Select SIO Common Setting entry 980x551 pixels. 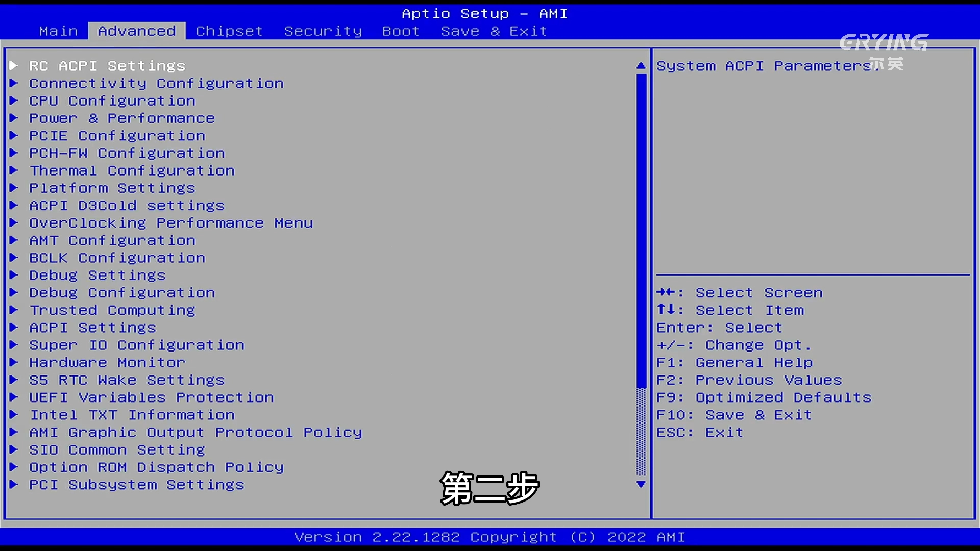tap(117, 449)
